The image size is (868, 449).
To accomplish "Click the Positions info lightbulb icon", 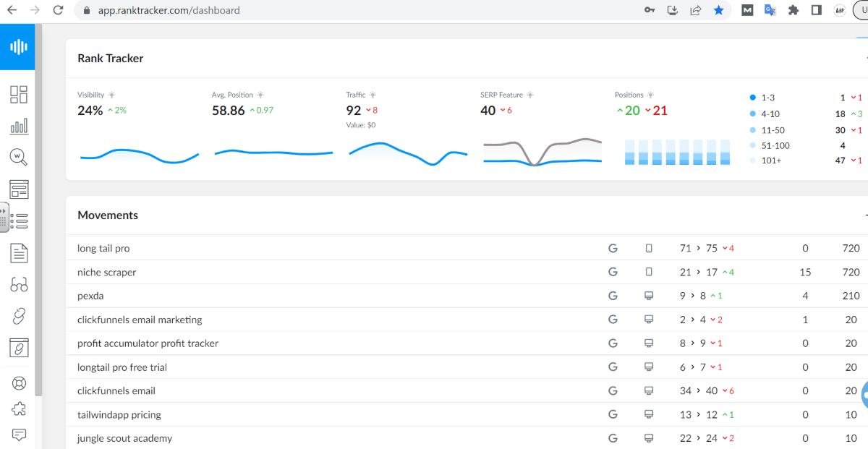I will click(650, 95).
